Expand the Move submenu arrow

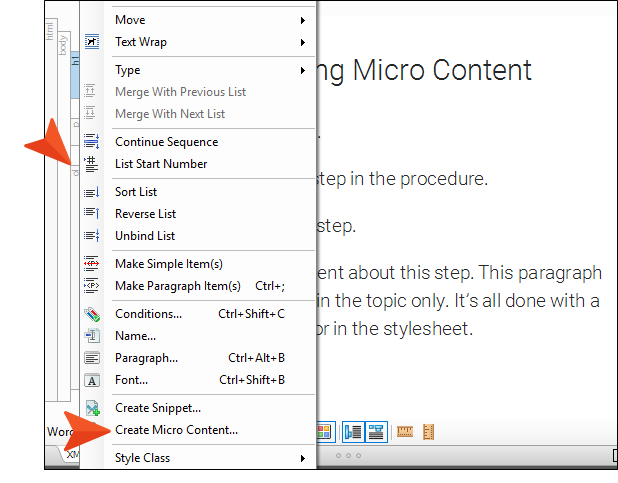303,20
